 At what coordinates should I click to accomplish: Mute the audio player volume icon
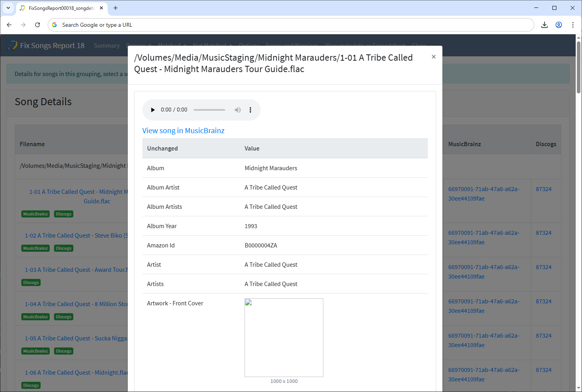(x=238, y=110)
